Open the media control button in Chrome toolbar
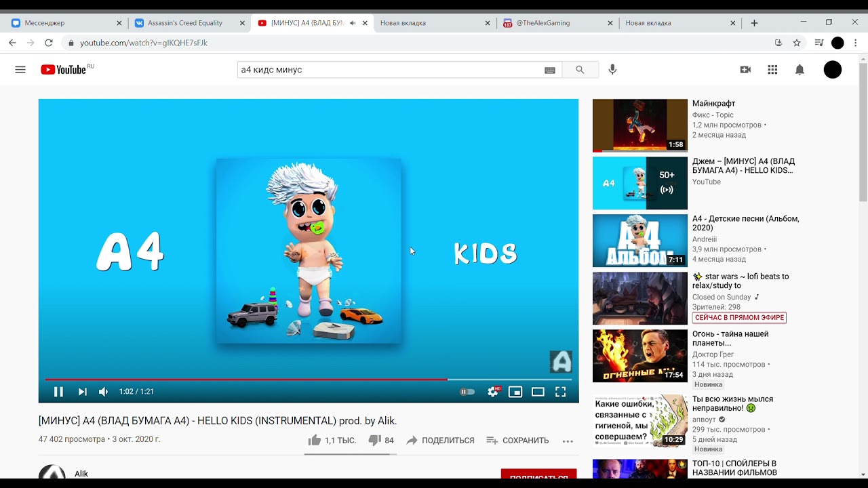Screen dimensions: 868x488 (x=819, y=43)
